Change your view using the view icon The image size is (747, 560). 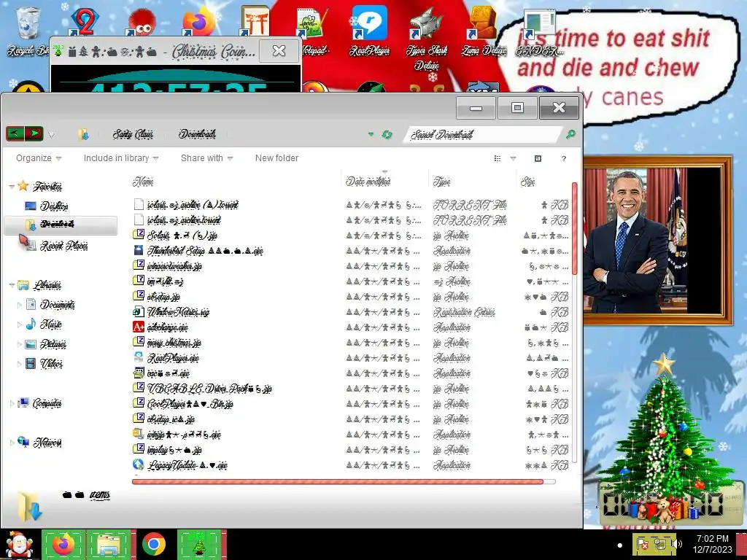(498, 158)
